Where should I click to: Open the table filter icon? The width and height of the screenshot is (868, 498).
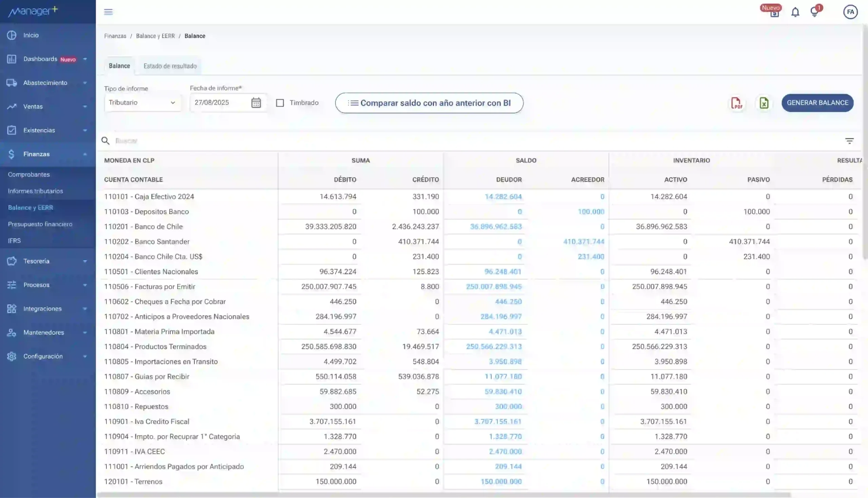(x=849, y=141)
